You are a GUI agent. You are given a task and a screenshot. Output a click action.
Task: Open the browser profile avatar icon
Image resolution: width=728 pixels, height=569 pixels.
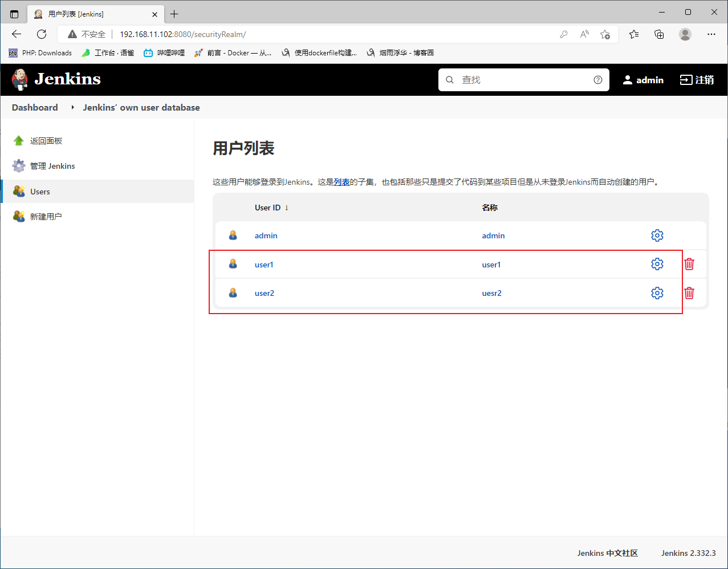[685, 34]
